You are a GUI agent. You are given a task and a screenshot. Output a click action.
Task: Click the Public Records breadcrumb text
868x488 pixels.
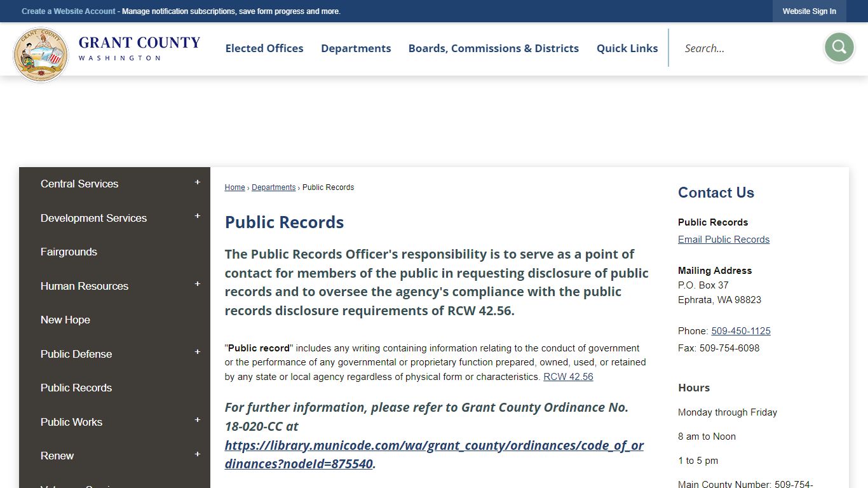(x=328, y=187)
